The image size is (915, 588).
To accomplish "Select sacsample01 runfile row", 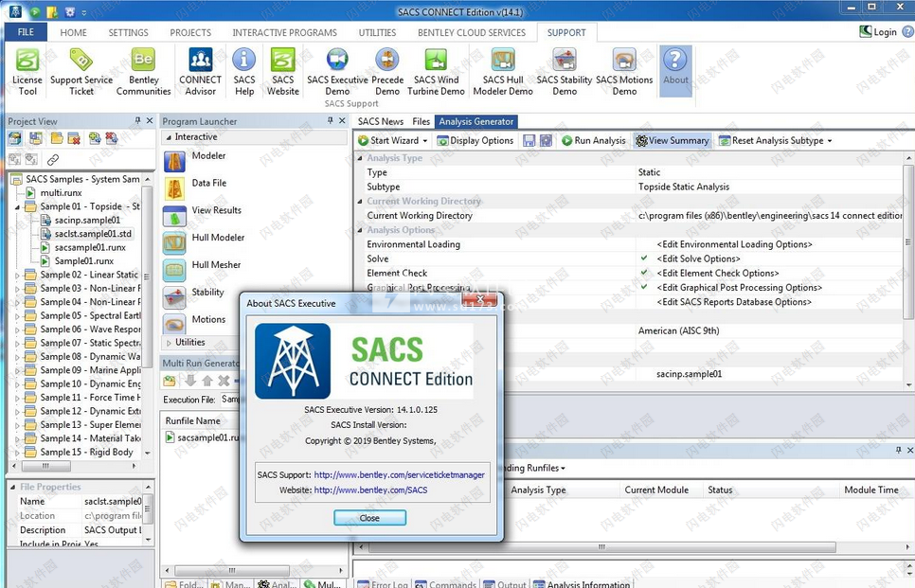I will [202, 437].
